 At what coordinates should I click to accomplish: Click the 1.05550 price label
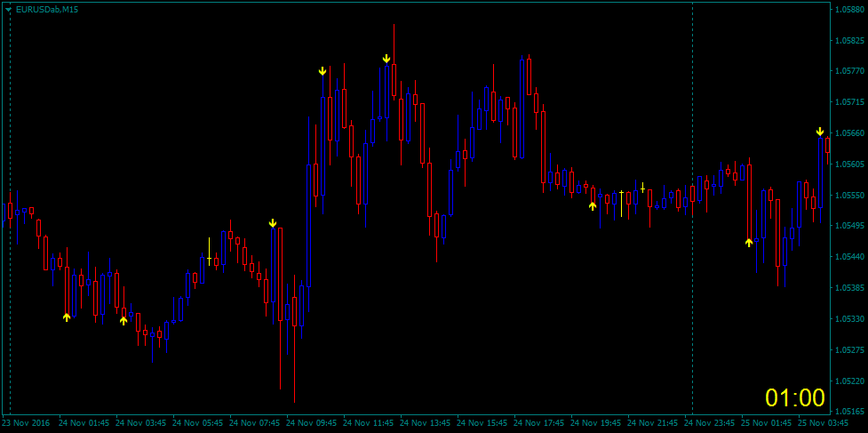[x=849, y=196]
